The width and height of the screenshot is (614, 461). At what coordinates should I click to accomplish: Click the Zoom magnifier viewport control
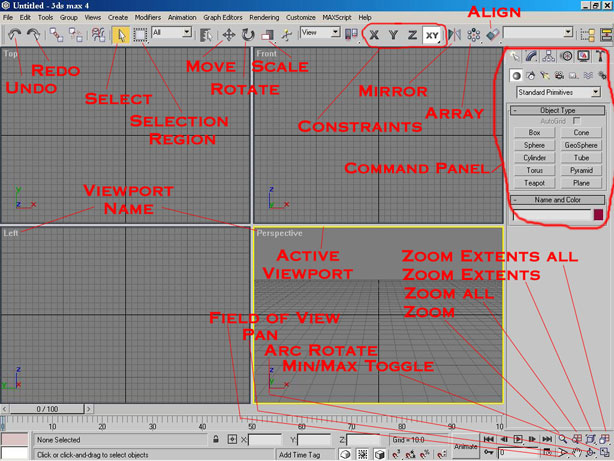pyautogui.click(x=562, y=439)
